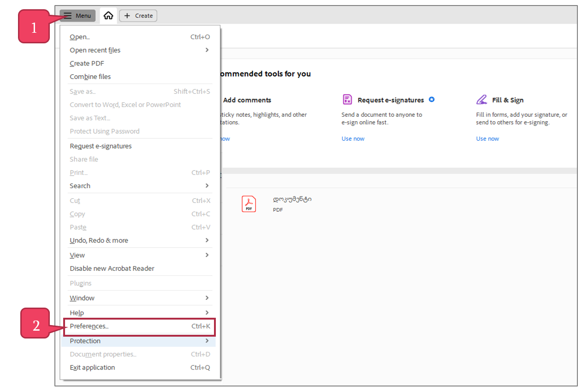588x392 pixels.
Task: Open Preferences... from the menu
Action: [x=140, y=327]
